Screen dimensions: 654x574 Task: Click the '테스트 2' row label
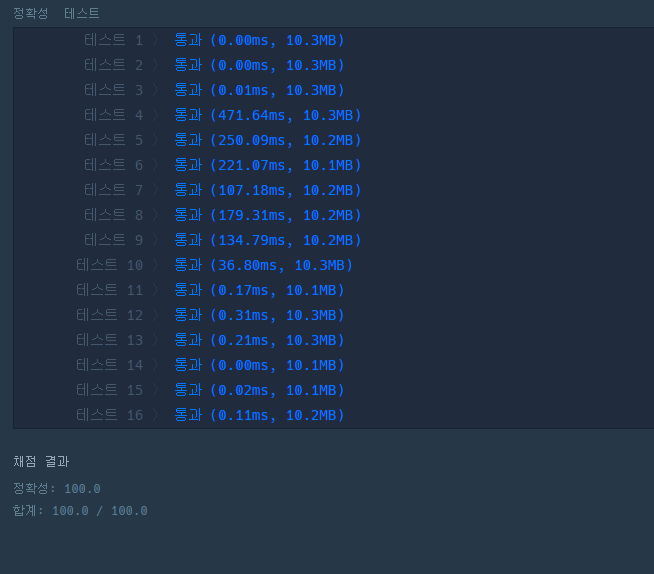pos(113,65)
